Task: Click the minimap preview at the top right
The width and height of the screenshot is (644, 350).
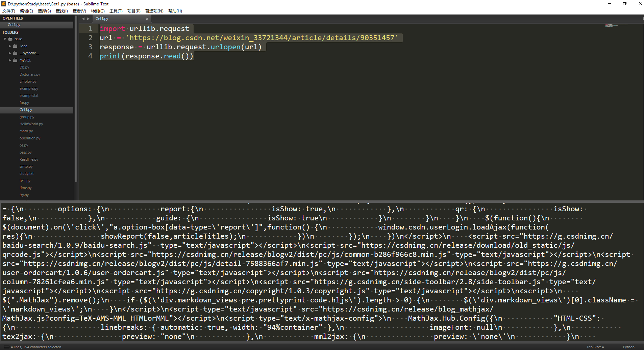Action: point(617,25)
